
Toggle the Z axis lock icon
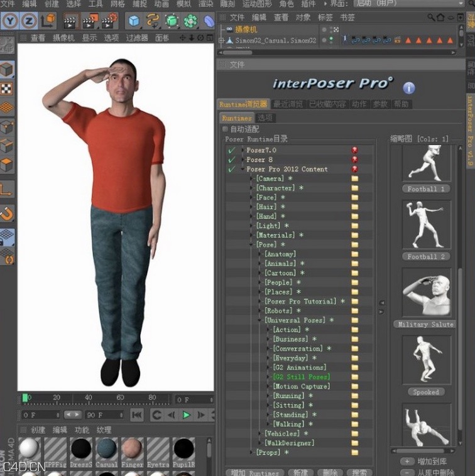(28, 21)
